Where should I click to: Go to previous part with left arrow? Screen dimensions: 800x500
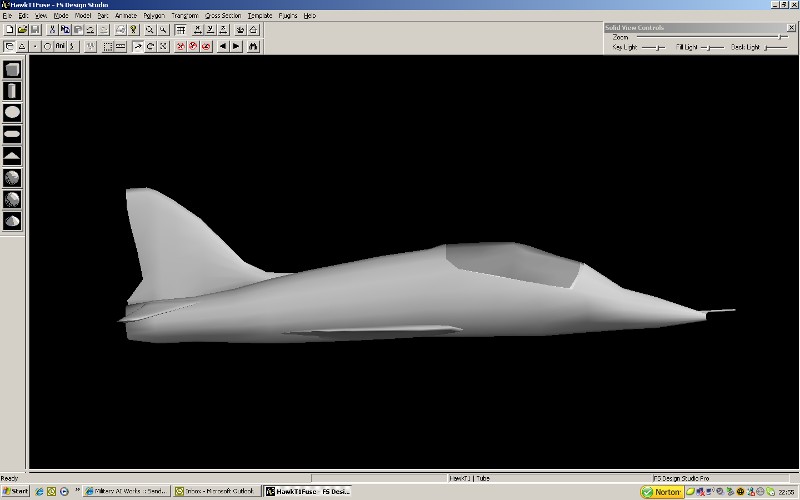click(223, 46)
